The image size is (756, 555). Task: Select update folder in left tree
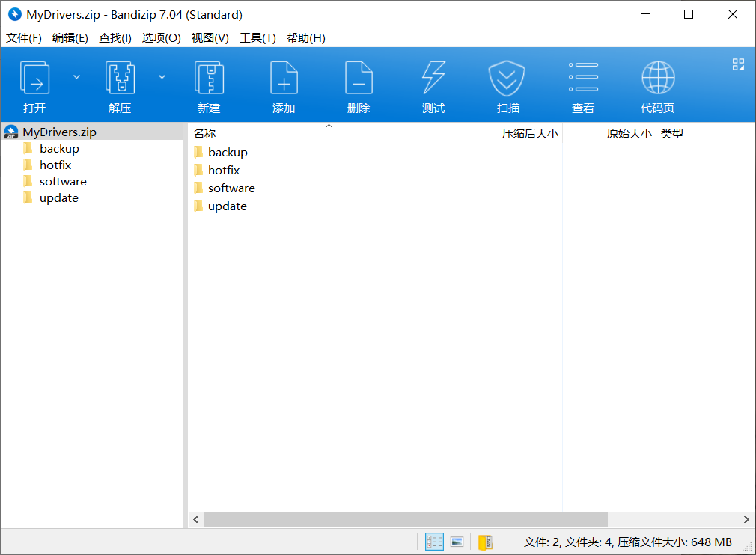coord(59,198)
